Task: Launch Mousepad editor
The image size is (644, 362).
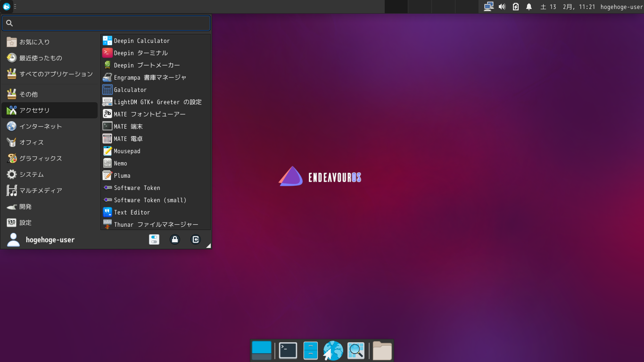Action: pyautogui.click(x=156, y=151)
